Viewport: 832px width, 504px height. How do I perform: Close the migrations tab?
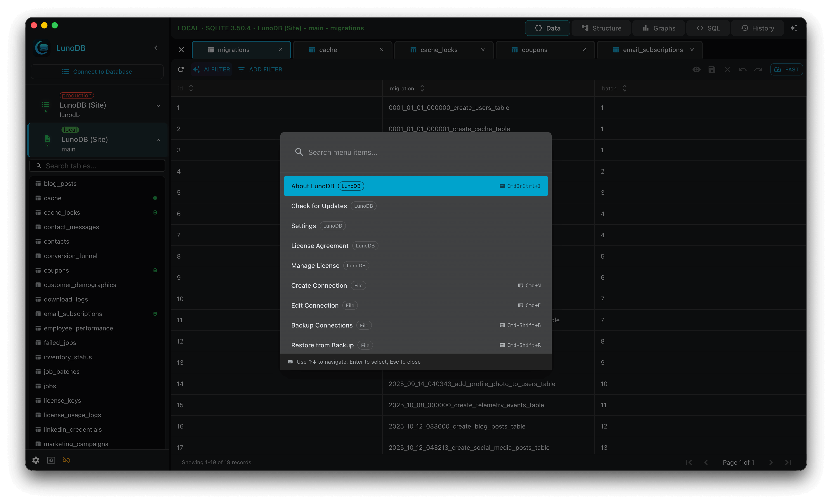[280, 50]
